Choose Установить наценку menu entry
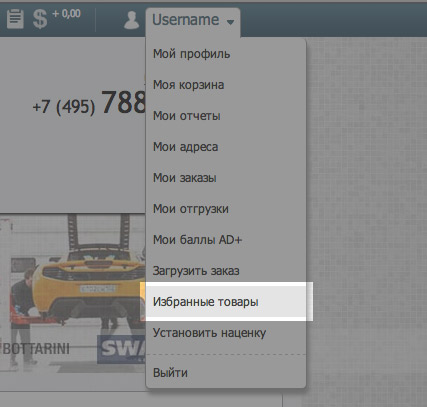 click(226, 333)
